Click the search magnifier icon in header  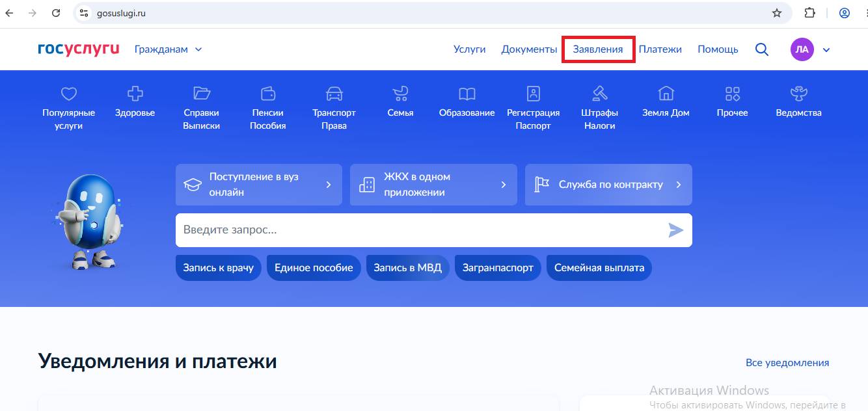pos(761,49)
